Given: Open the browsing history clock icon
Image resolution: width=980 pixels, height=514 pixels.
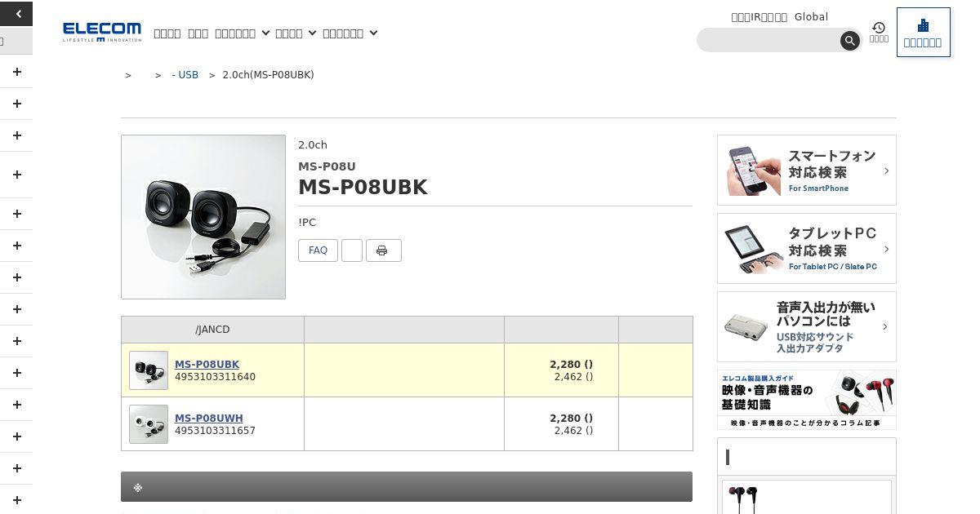Looking at the screenshot, I should (x=879, y=32).
